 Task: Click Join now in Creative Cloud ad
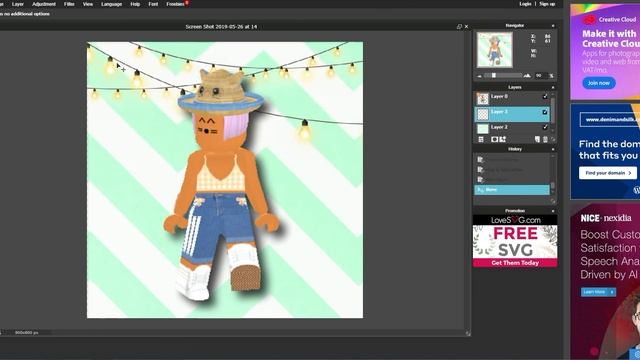(599, 83)
